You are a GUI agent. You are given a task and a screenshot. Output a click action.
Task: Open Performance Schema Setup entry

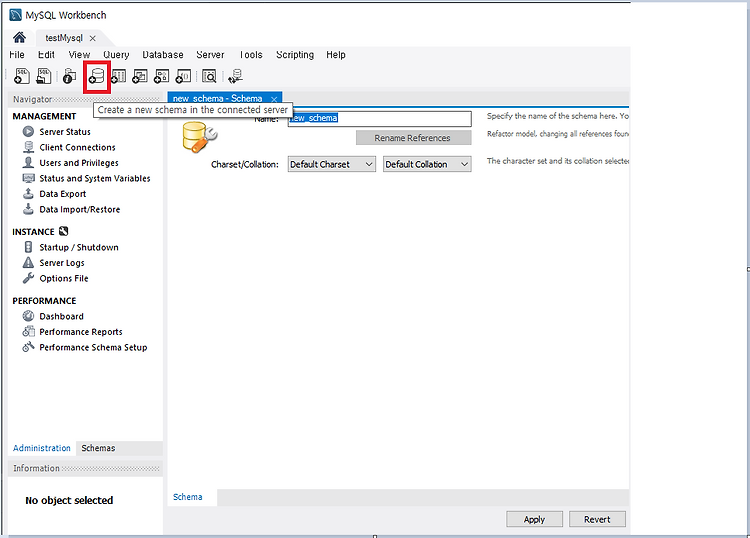coord(93,347)
